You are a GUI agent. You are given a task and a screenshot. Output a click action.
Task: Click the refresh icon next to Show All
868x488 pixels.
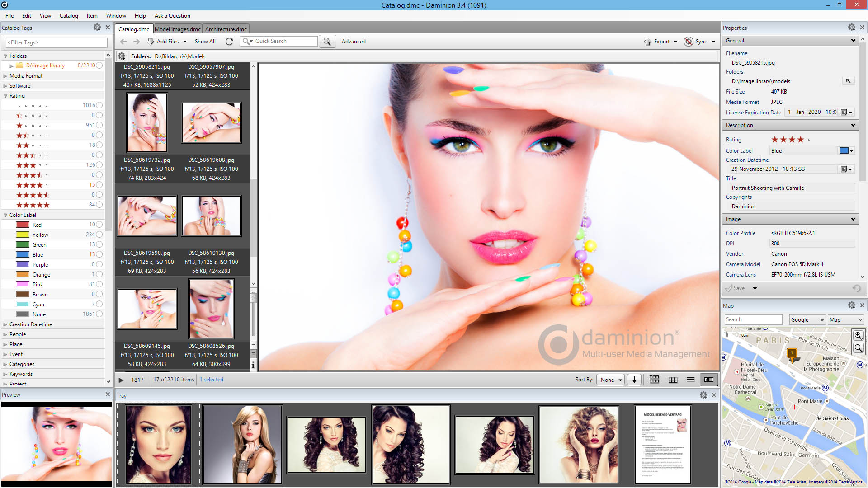229,42
